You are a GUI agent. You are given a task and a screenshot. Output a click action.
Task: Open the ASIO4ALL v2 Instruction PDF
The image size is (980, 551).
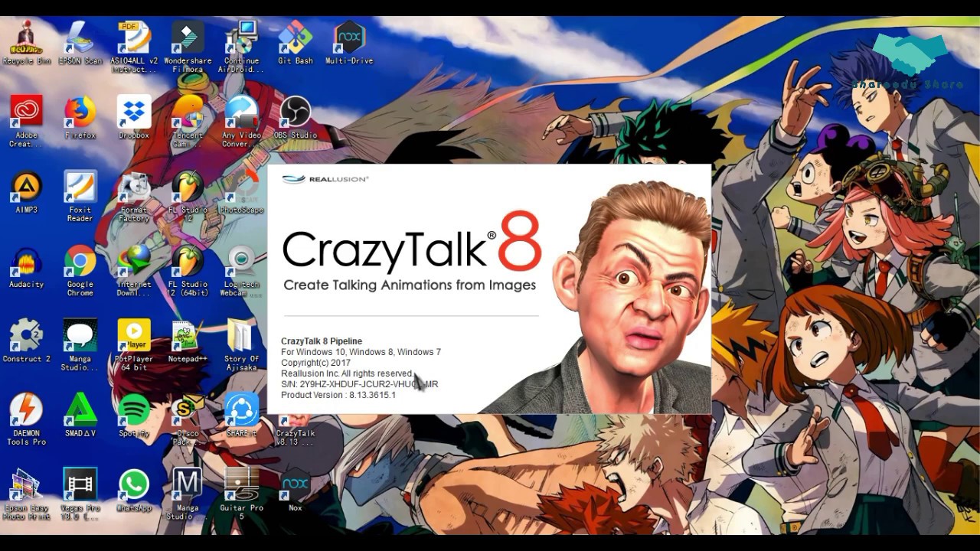(x=134, y=47)
